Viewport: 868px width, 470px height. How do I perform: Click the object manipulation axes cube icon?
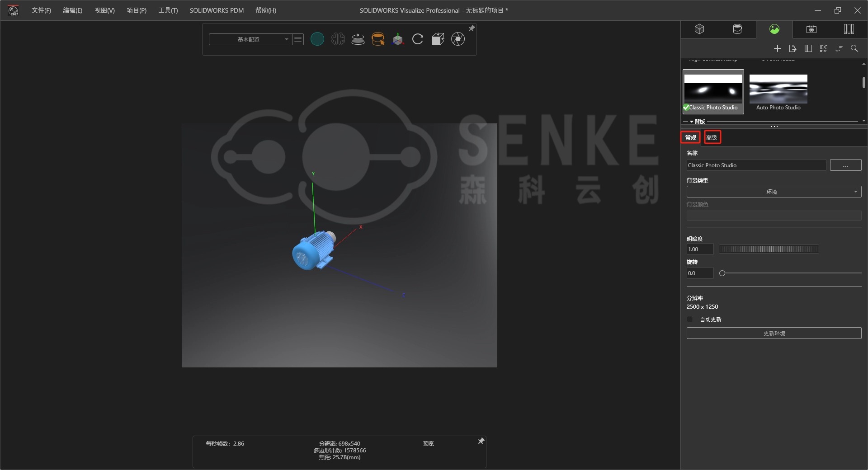click(x=398, y=39)
